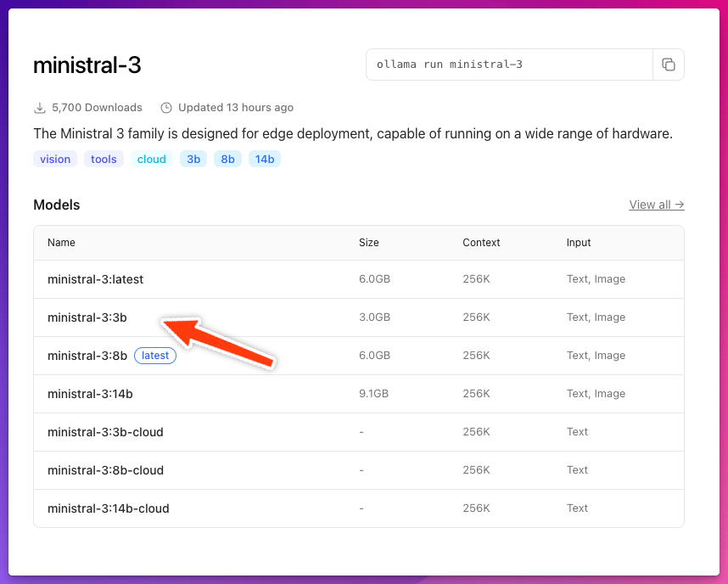Click the 3.0GB size of ministral-3:3b
The image size is (728, 584).
374,317
